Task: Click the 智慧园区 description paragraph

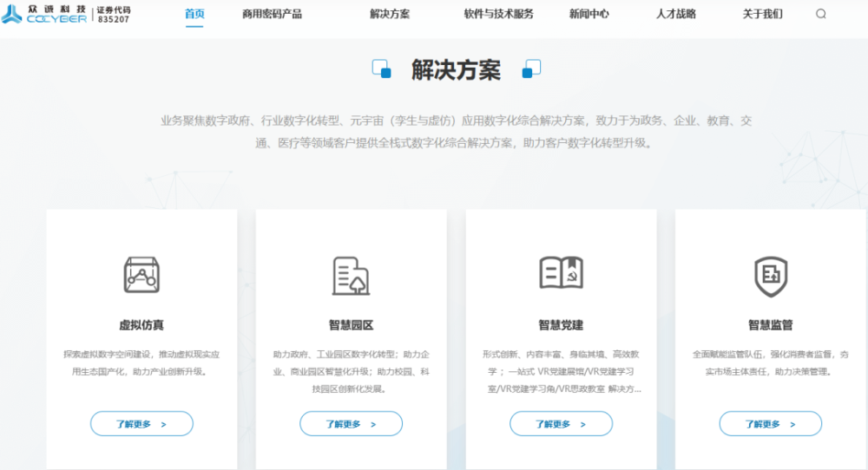Action: tap(351, 371)
